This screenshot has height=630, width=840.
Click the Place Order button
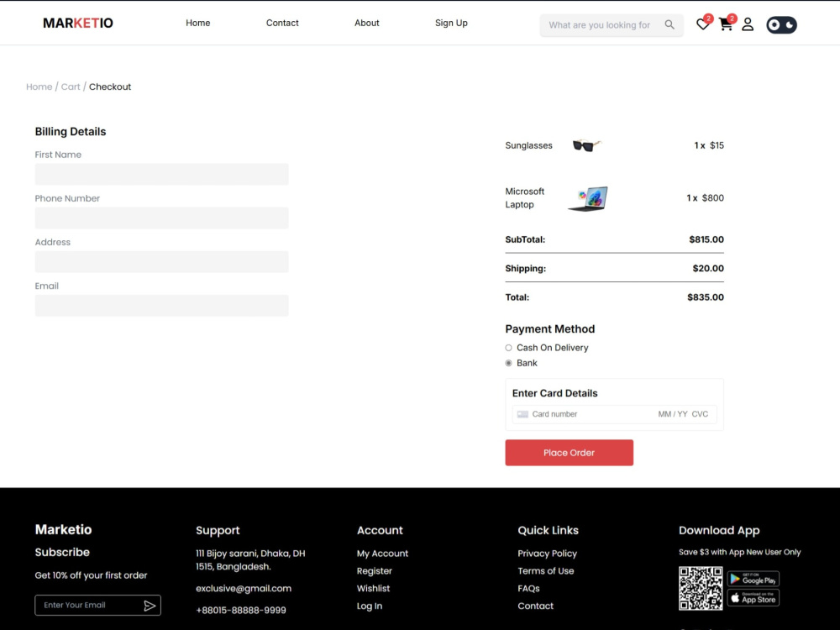click(x=569, y=453)
